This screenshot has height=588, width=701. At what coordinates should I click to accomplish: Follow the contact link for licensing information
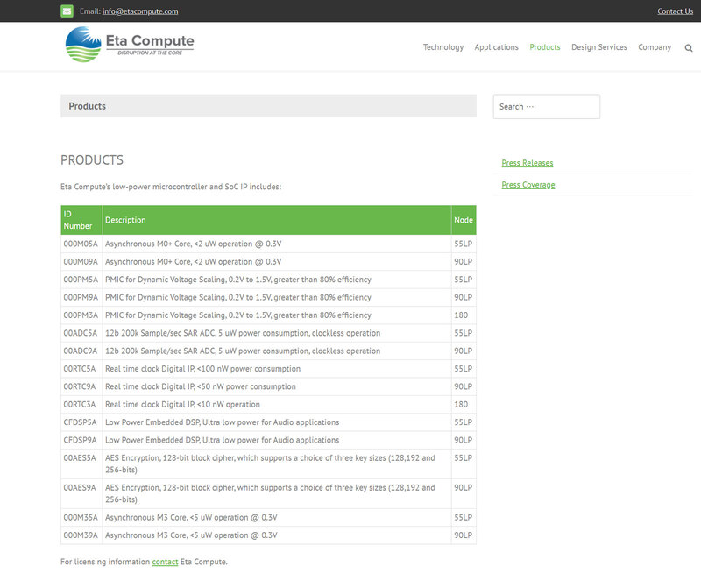pos(165,562)
